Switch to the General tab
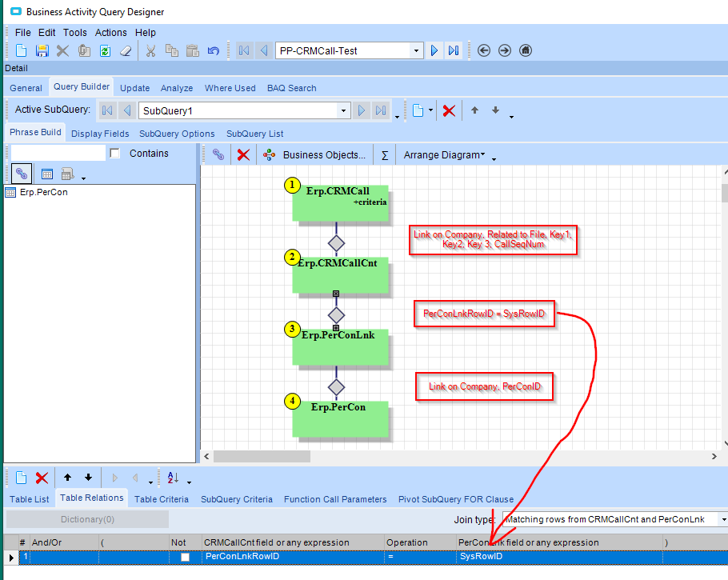 (x=26, y=88)
